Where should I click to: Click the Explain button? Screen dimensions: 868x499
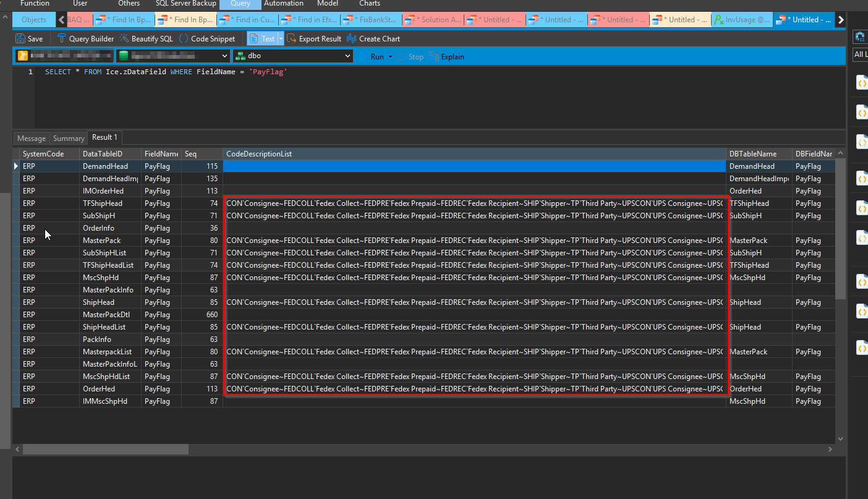pos(446,56)
